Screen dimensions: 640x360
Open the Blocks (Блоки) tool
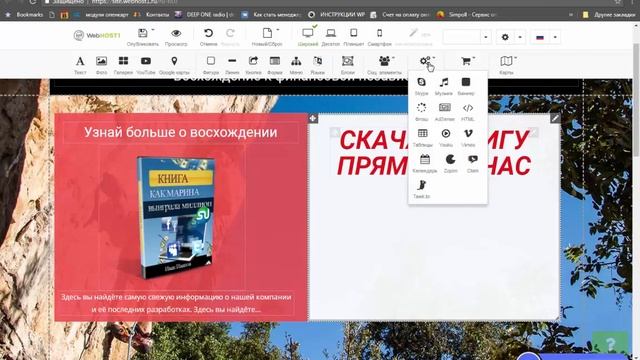(347, 64)
